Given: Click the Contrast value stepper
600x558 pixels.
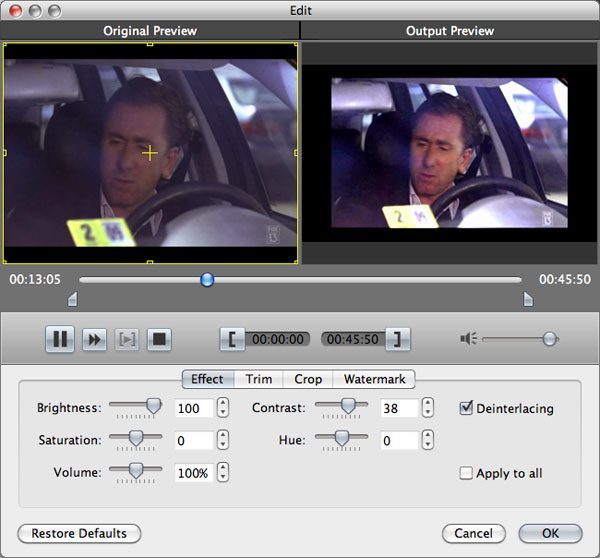Looking at the screenshot, I should tap(428, 408).
